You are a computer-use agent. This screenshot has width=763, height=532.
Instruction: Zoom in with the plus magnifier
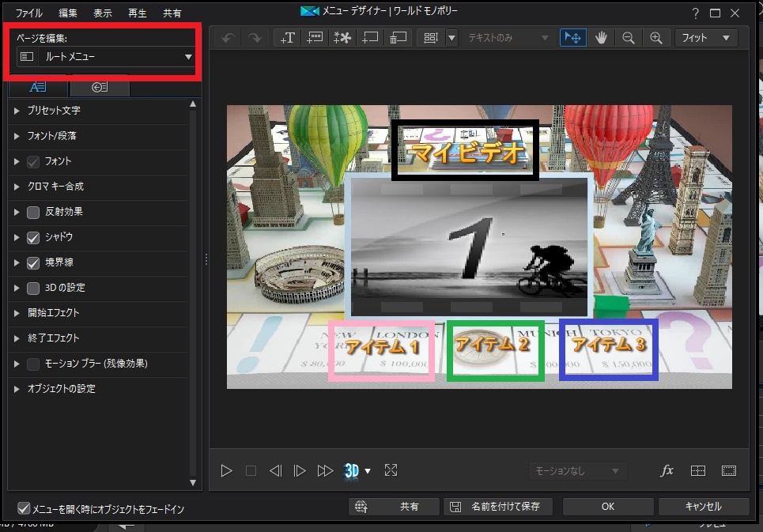click(x=656, y=38)
